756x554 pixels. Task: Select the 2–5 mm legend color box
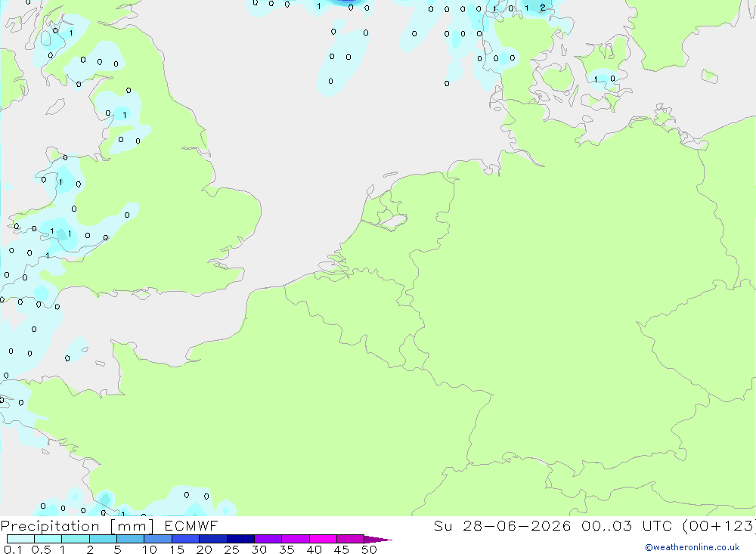click(x=103, y=539)
